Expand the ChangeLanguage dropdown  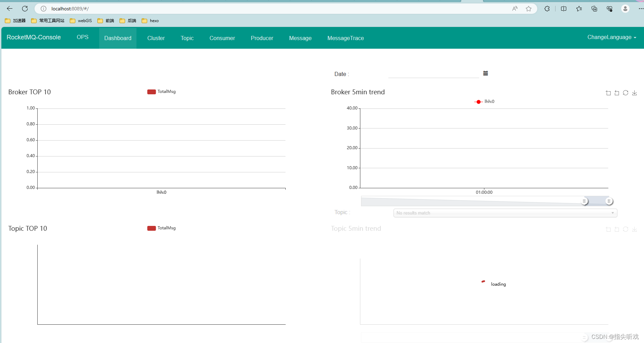612,37
